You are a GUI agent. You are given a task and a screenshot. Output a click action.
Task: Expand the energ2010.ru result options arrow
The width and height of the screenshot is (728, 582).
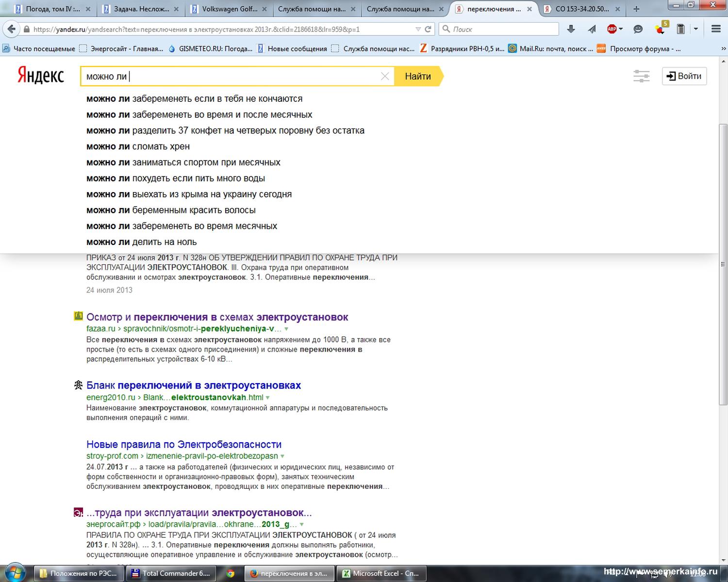[268, 398]
